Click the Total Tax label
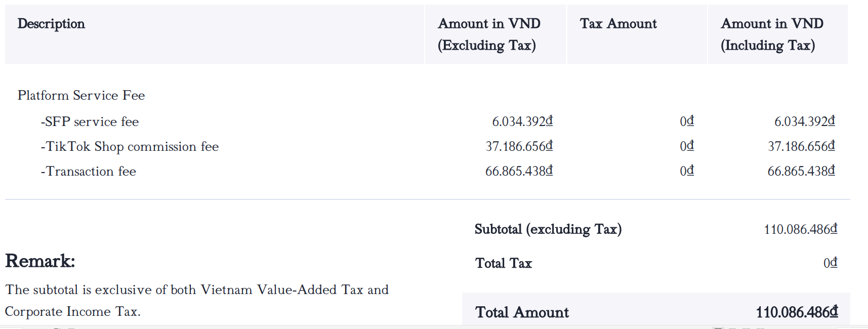This screenshot has width=868, height=329. tap(504, 263)
